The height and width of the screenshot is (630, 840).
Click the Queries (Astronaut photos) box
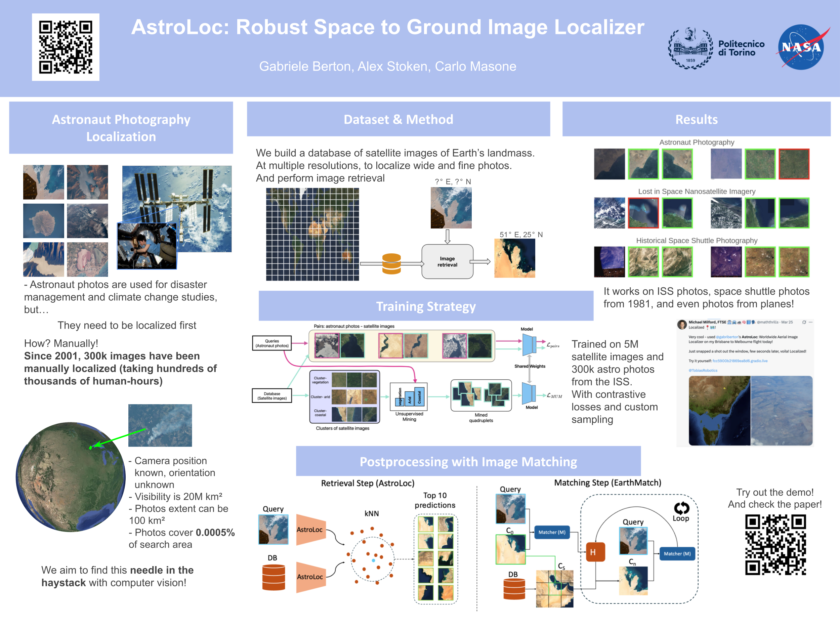pos(272,343)
